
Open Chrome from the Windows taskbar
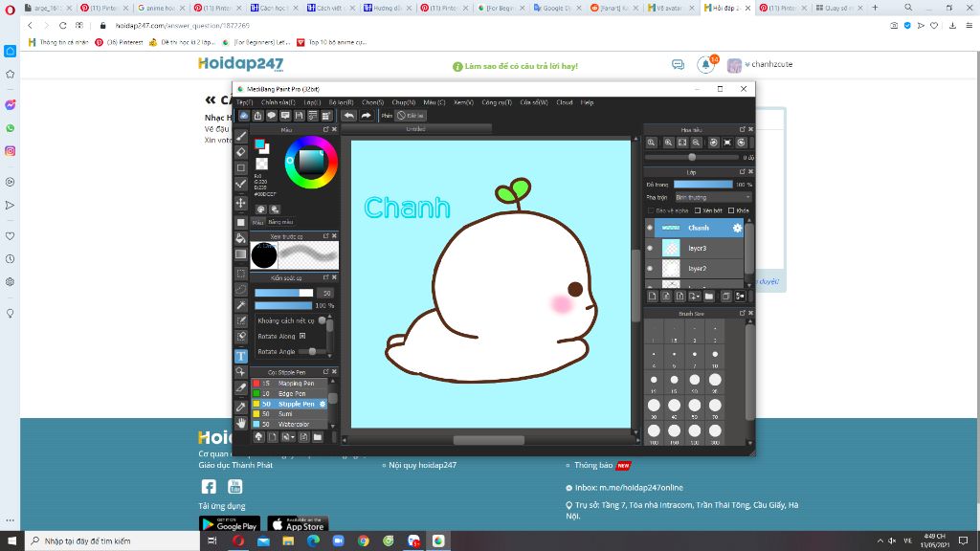(x=363, y=541)
